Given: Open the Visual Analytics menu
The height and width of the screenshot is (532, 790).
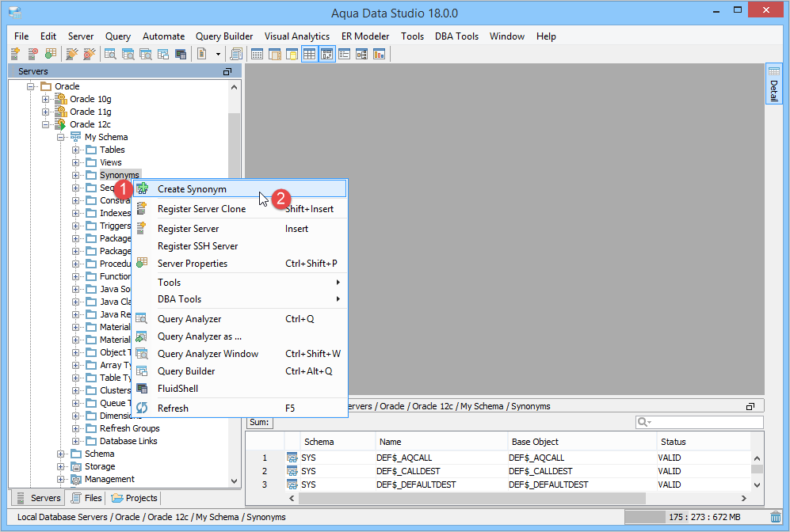Looking at the screenshot, I should tap(297, 36).
